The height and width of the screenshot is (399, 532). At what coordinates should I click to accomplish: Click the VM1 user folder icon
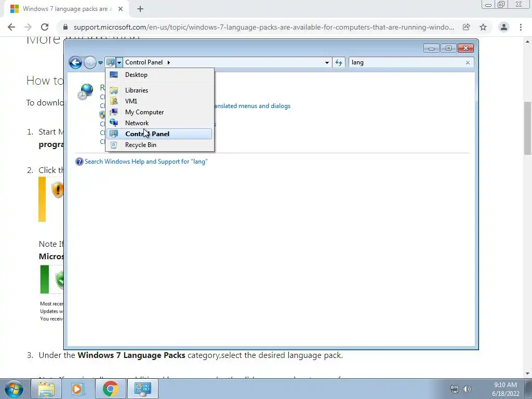click(114, 101)
